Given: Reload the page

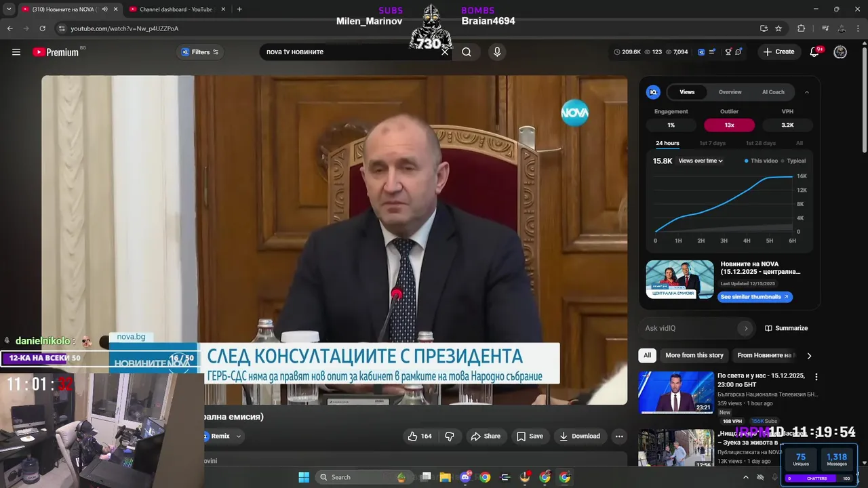Looking at the screenshot, I should point(42,28).
